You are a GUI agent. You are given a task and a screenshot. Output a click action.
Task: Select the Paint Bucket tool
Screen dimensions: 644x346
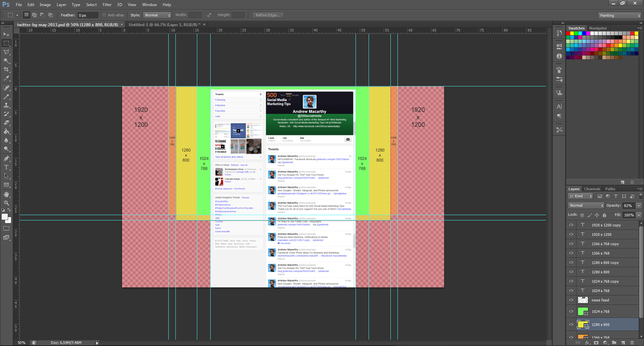click(6, 132)
